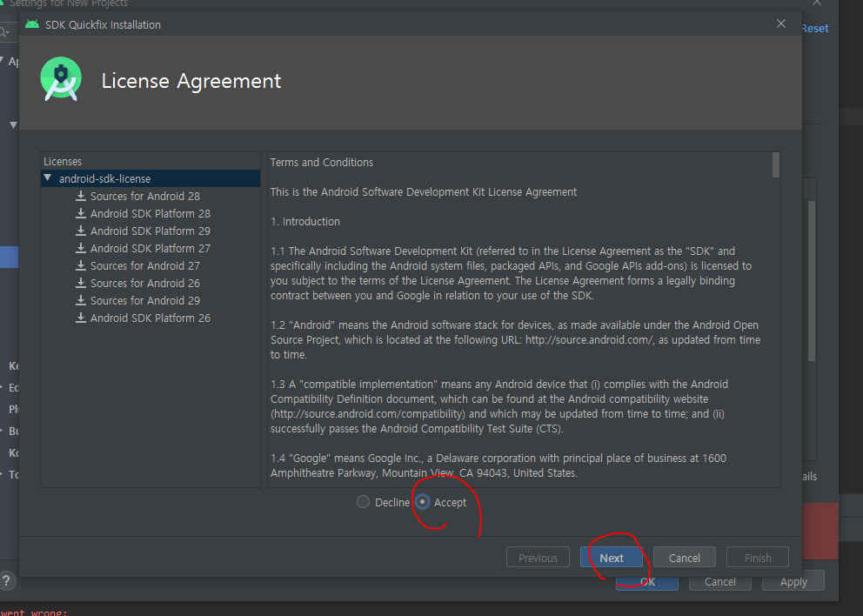Click the license text scrollbar thumb
863x616 pixels.
tap(776, 165)
